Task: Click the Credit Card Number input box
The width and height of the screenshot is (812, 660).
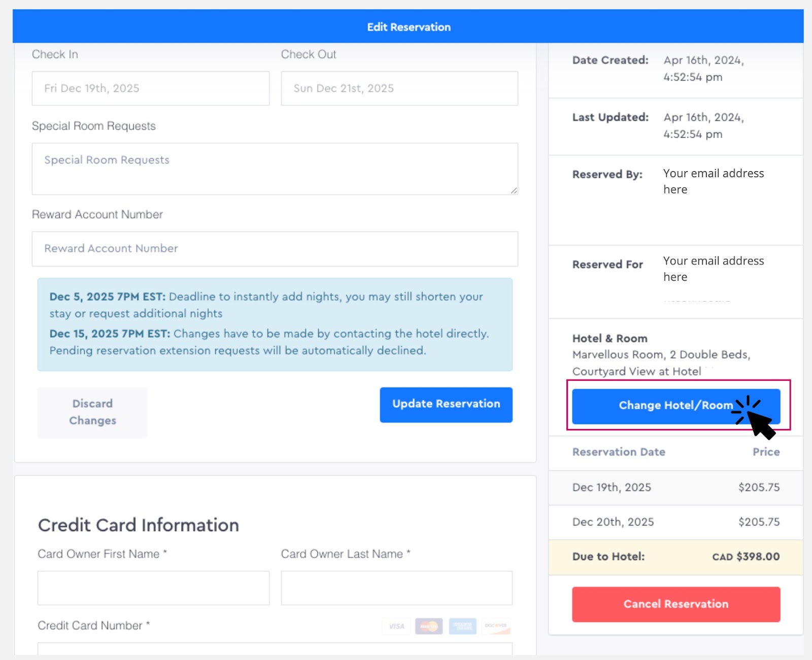Action: (x=274, y=649)
